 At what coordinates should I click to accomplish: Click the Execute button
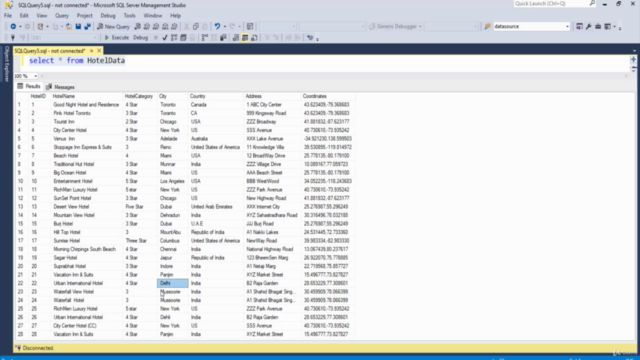117,38
